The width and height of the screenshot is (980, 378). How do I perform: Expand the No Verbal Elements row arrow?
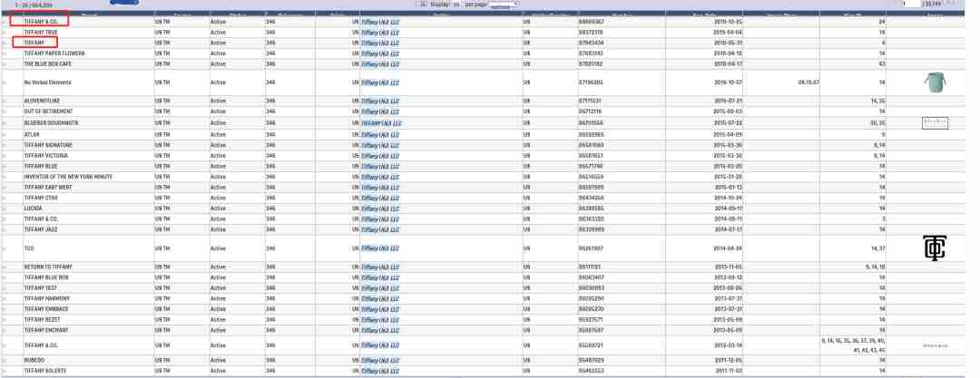click(x=5, y=82)
